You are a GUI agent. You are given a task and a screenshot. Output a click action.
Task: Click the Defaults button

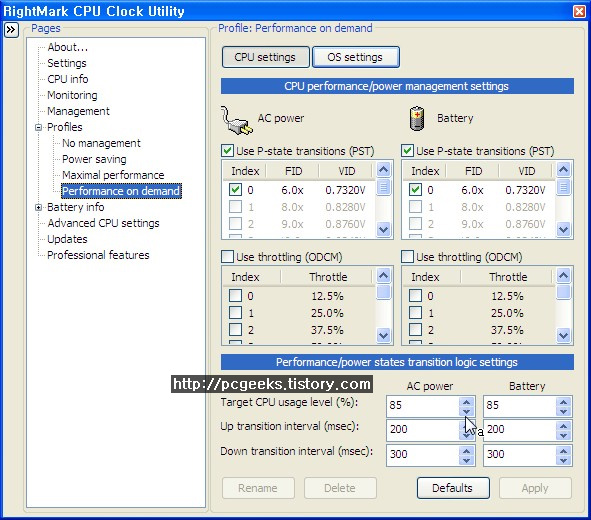pos(453,488)
